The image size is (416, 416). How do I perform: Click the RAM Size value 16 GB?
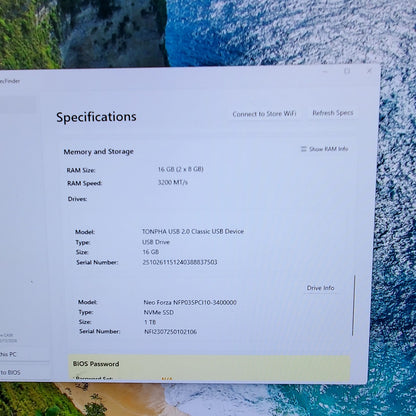point(180,169)
